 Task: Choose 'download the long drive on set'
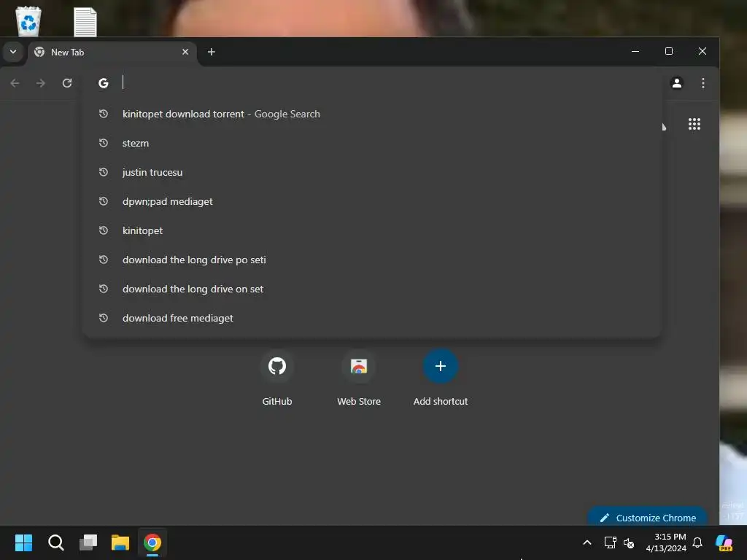371,289
